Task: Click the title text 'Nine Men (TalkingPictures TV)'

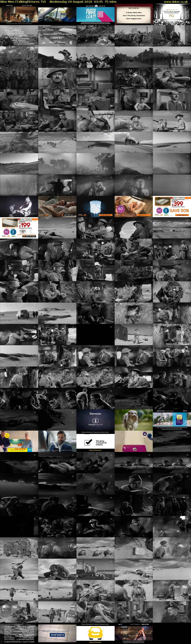Action: click(x=23, y=2)
